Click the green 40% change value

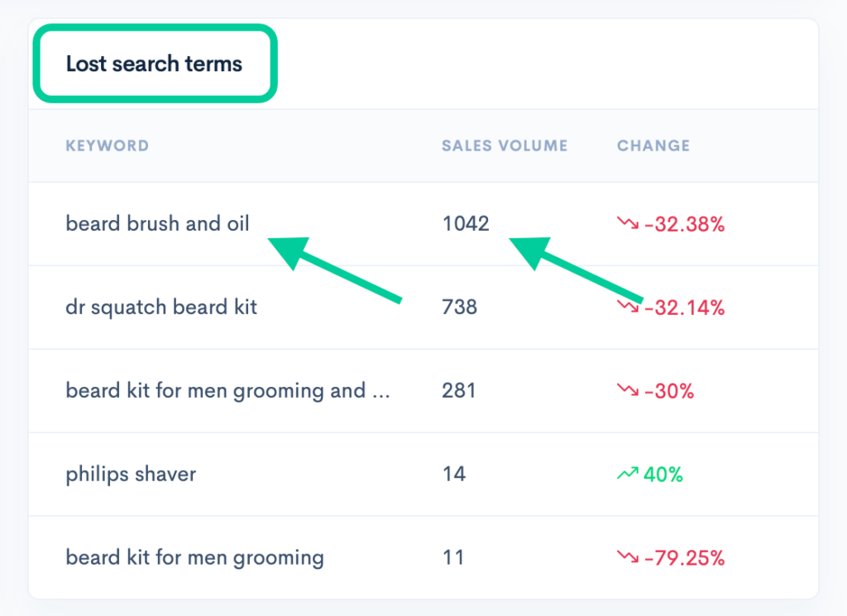[663, 475]
